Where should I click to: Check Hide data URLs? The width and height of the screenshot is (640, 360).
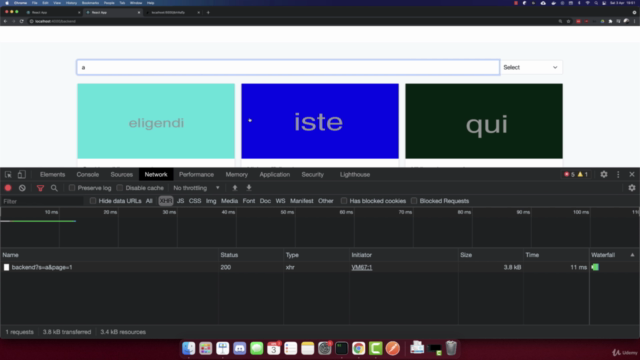[x=93, y=201]
